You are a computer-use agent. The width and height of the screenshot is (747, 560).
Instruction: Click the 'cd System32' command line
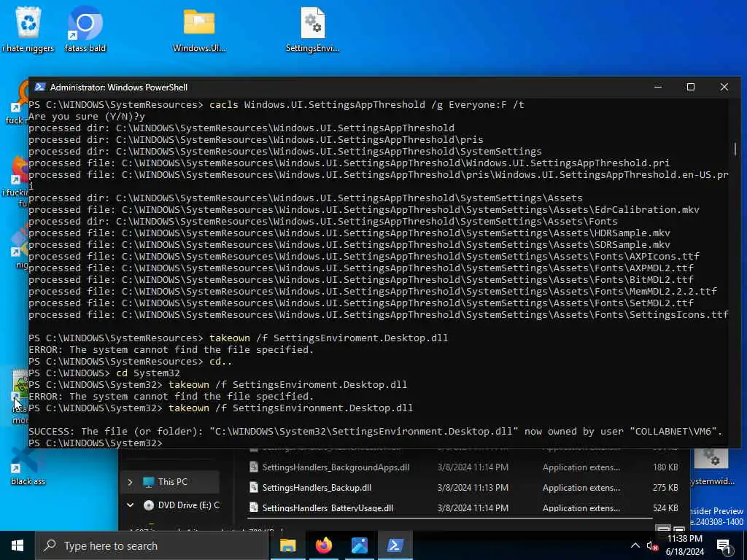(x=104, y=373)
